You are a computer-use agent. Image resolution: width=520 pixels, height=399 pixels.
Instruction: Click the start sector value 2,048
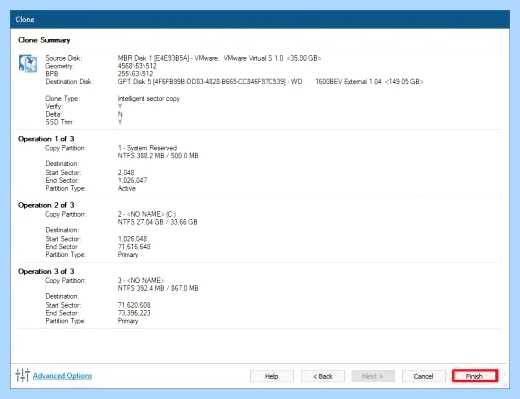(126, 173)
